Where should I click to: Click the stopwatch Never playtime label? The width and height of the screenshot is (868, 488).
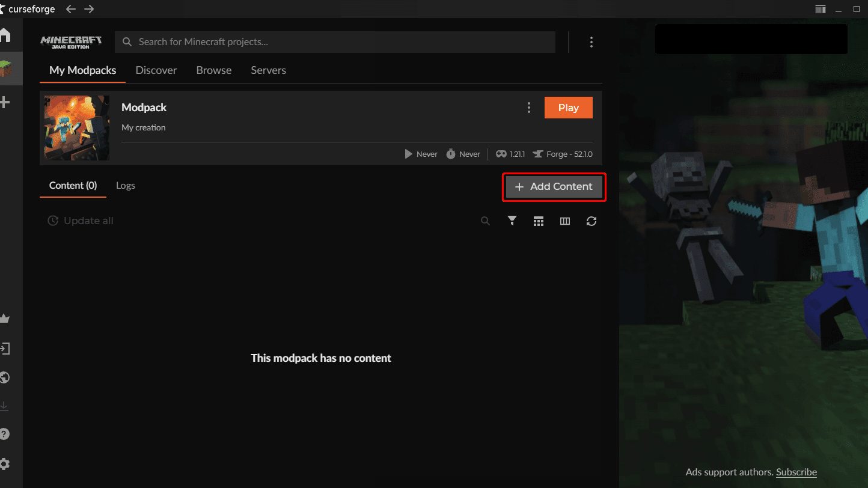(463, 154)
